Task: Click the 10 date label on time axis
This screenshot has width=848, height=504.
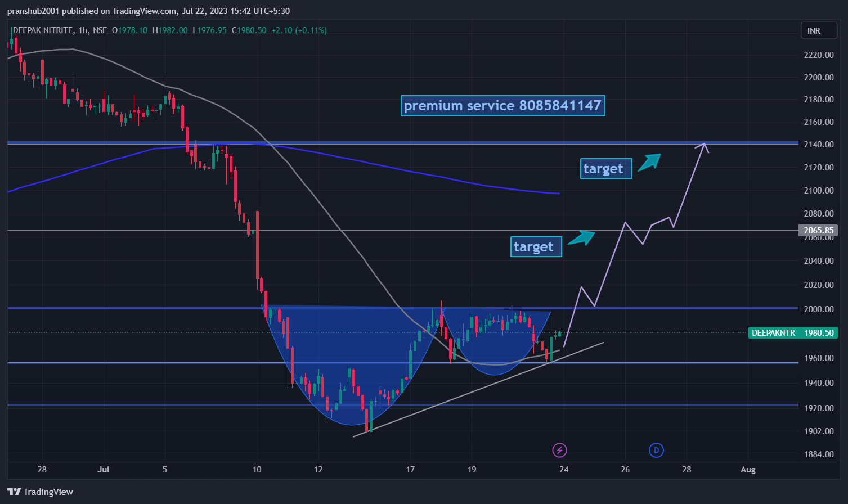Action: coord(257,469)
